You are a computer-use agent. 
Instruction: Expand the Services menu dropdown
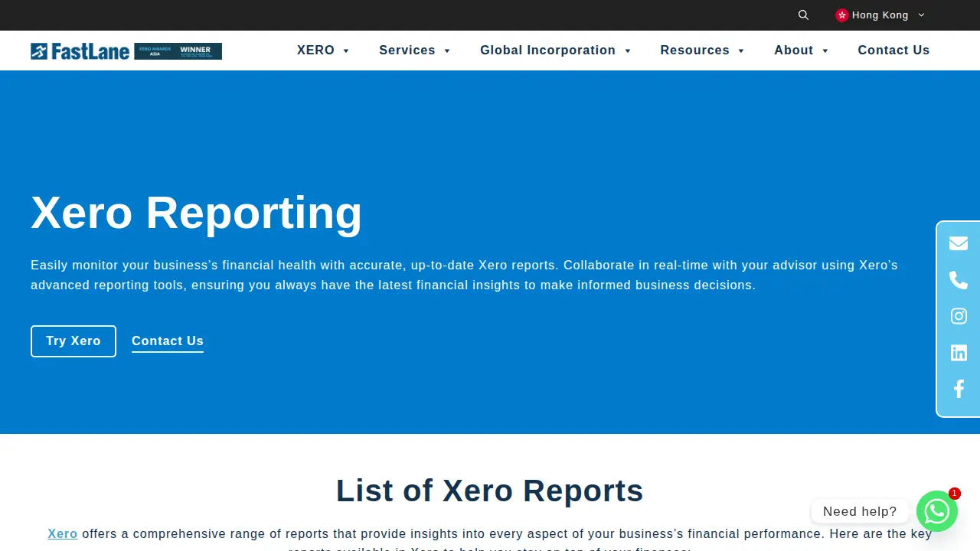415,51
